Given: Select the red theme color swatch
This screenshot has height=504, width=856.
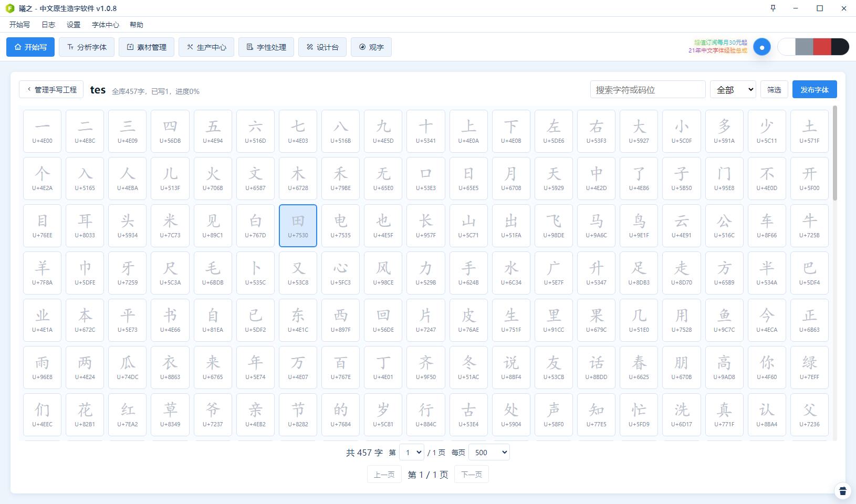Looking at the screenshot, I should click(822, 47).
